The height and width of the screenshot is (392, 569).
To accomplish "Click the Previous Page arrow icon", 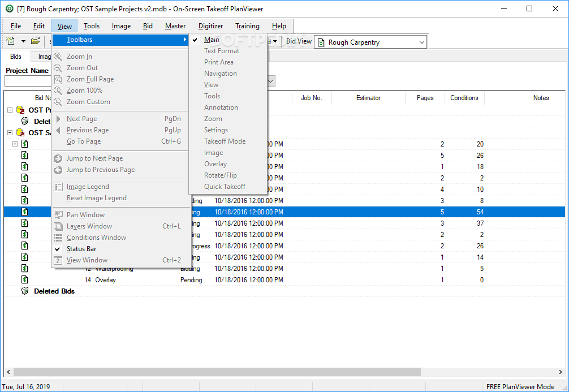I will [x=58, y=130].
